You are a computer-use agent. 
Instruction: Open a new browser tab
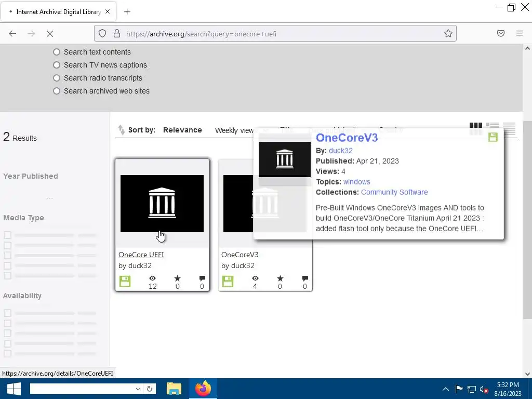tap(127, 12)
